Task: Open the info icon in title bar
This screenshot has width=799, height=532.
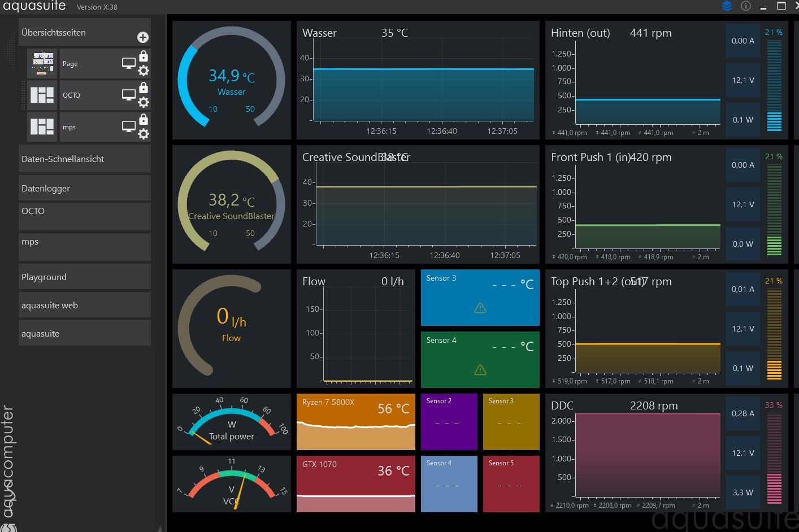Action: 746,6
